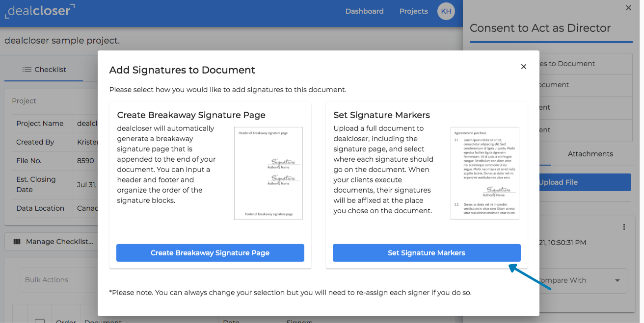Click the Set Signature Markers card heading

pos(382,115)
